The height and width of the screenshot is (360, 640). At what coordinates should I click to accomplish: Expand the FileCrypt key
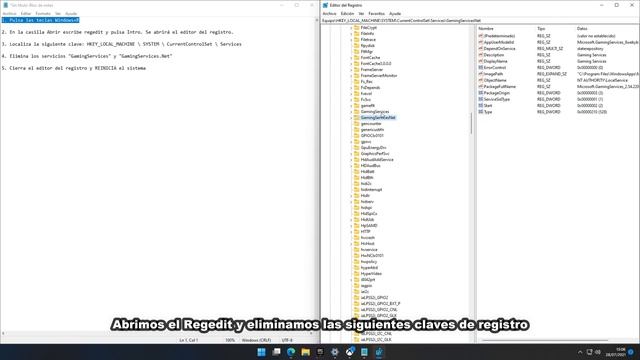point(351,28)
